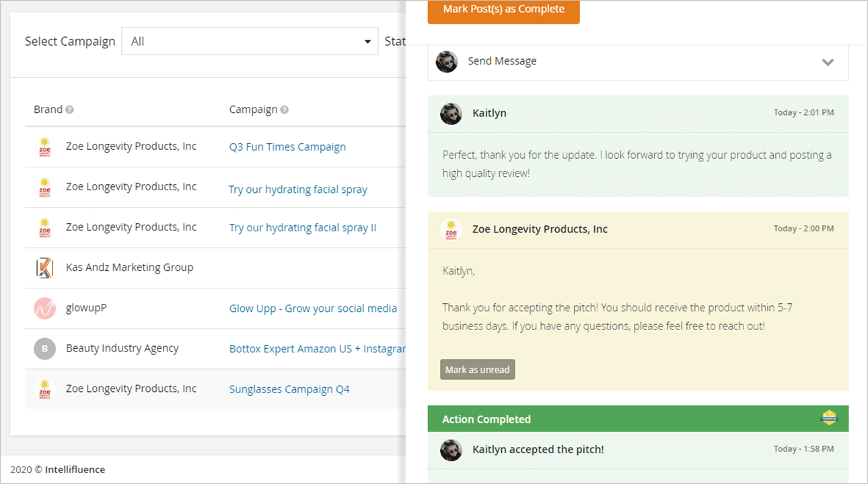Click the glowupP pink brand logo
Screen dimensions: 868x484
point(44,309)
